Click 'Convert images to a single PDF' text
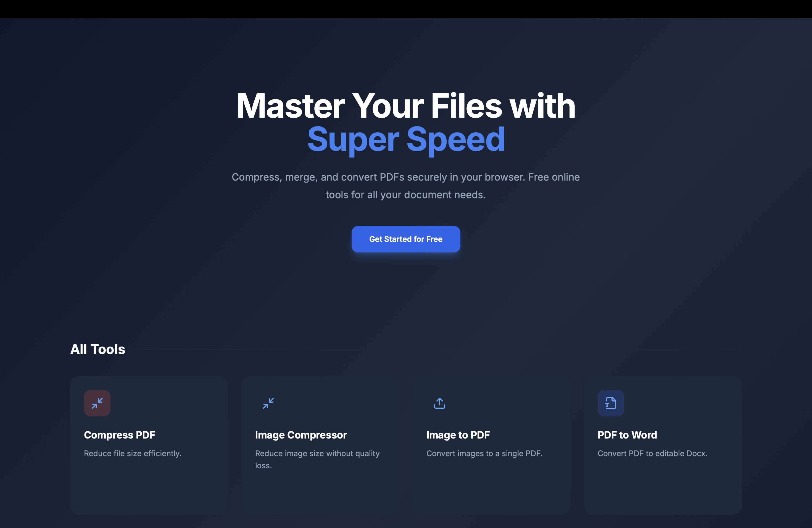This screenshot has width=812, height=528. pos(484,454)
